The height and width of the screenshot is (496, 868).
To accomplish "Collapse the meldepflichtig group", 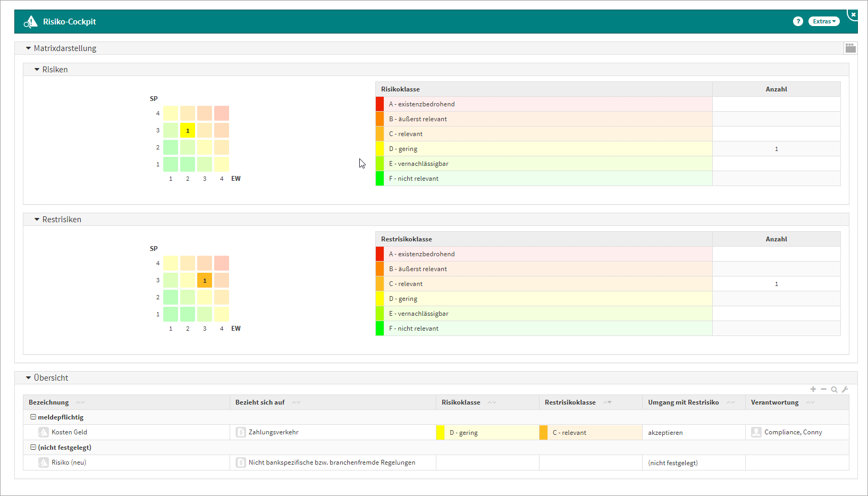I will 33,417.
